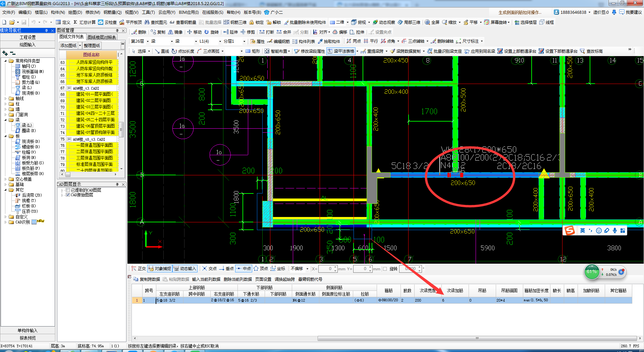Open 文件(F) menu
644x352 pixels.
tap(8, 12)
